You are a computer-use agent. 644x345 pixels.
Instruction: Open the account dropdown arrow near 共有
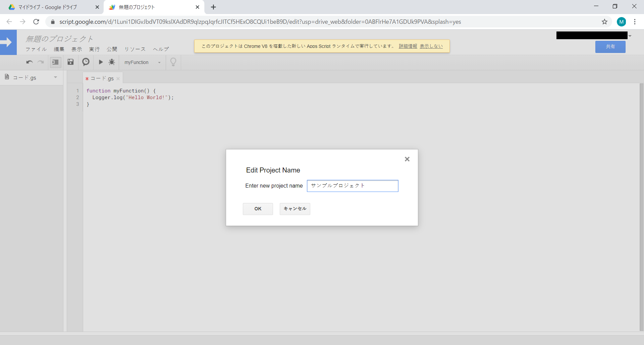[630, 36]
